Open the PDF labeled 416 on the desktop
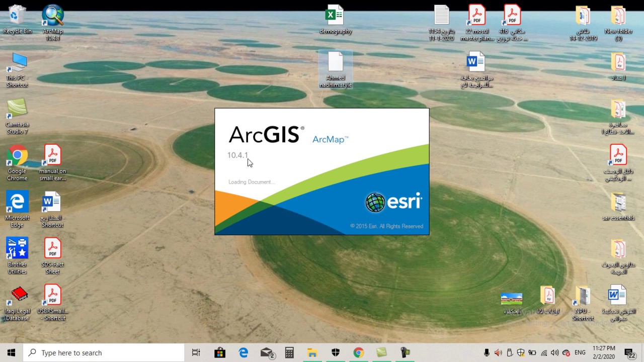 512,23
